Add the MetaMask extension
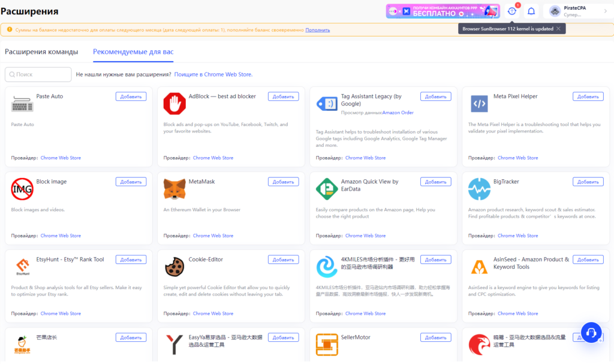Viewport: 614px width, 364px height. [284, 182]
